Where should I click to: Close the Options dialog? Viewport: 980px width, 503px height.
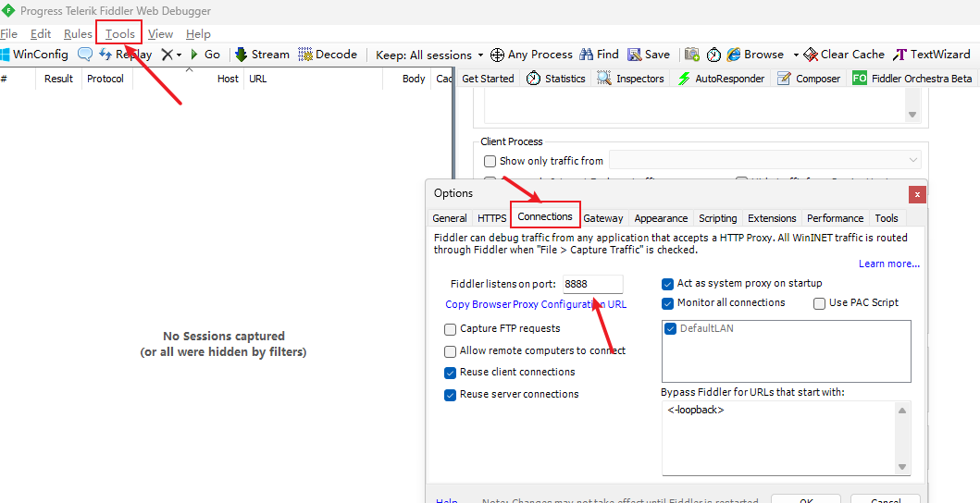[917, 194]
